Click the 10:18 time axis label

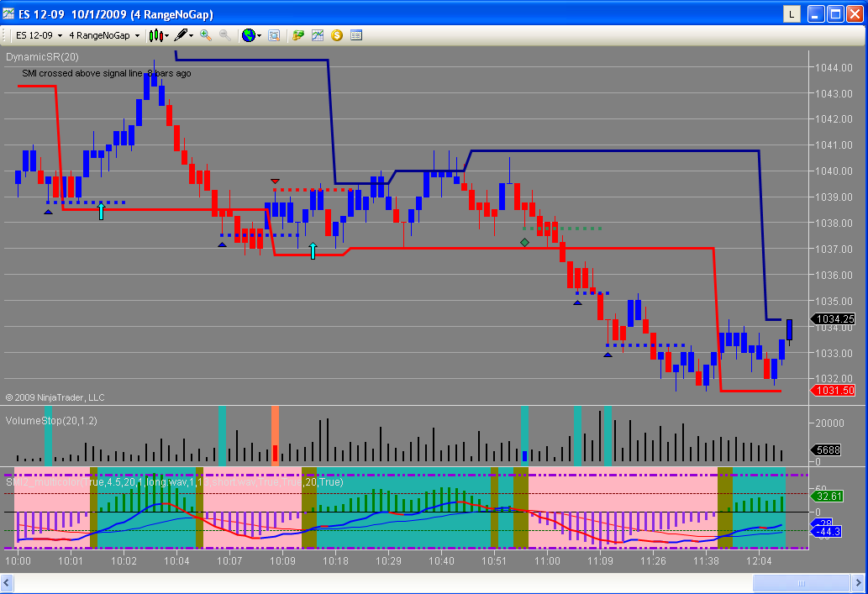[335, 560]
